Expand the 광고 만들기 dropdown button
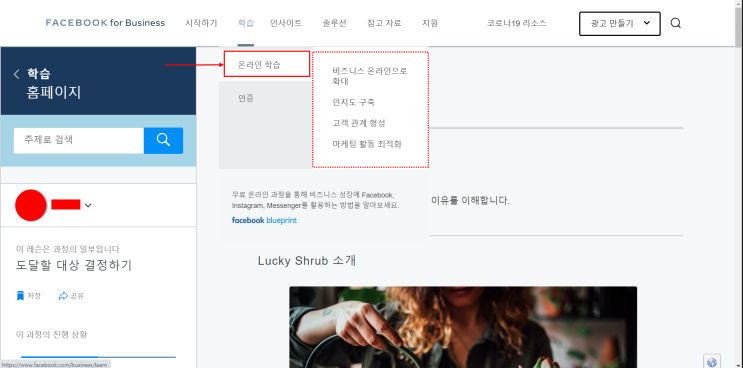This screenshot has width=743, height=368. click(619, 23)
